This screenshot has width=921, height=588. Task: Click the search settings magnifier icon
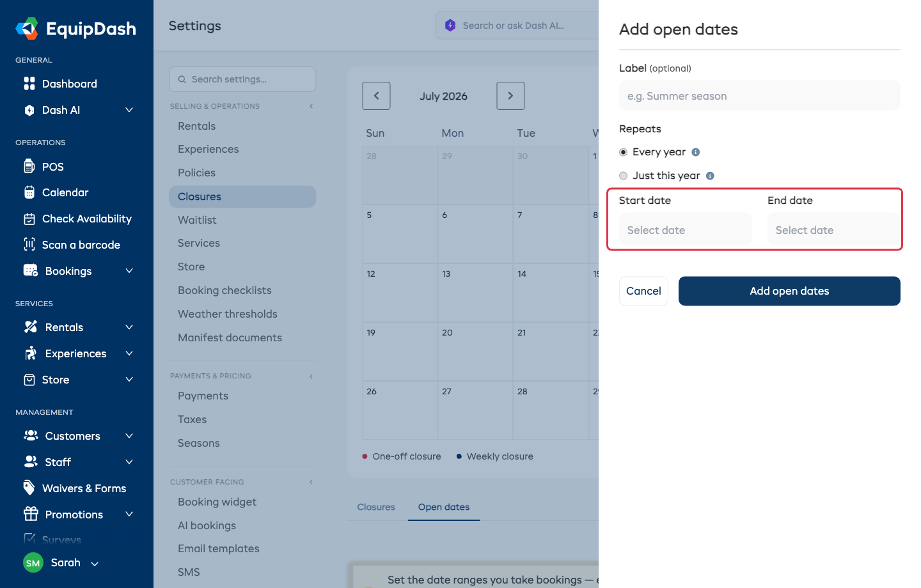pos(182,79)
